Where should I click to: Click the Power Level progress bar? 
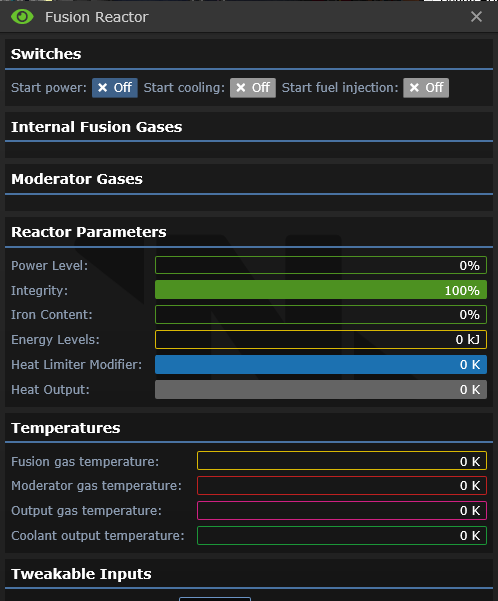tap(321, 265)
